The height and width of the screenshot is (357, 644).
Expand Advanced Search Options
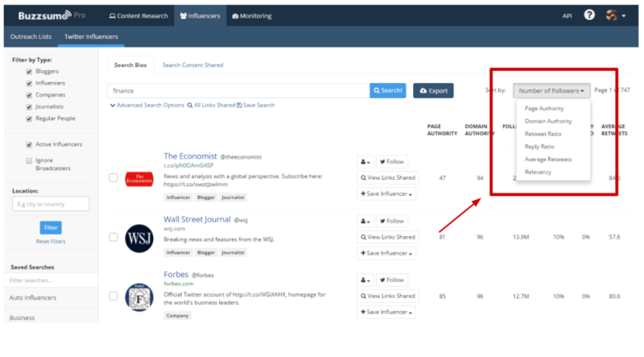(147, 106)
